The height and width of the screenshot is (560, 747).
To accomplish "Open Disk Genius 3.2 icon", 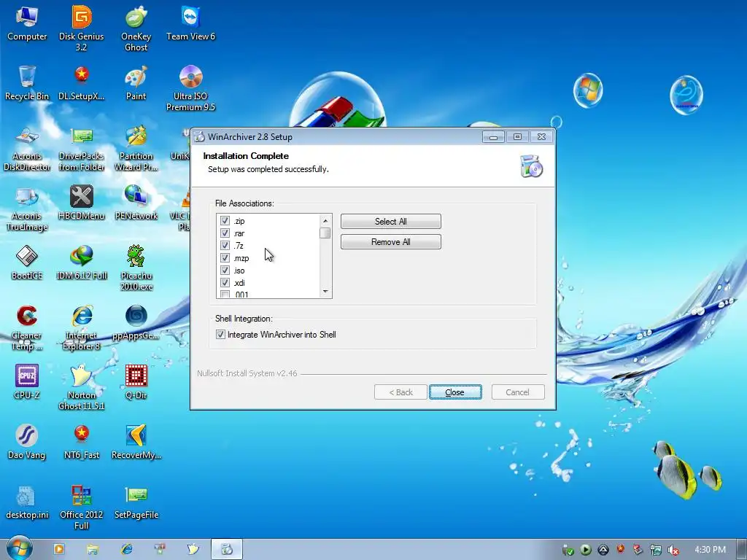I will point(82,28).
